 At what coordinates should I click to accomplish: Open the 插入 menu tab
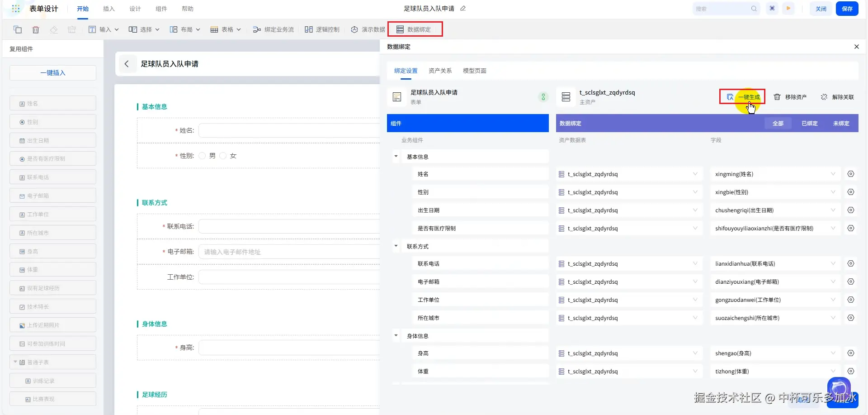click(109, 9)
